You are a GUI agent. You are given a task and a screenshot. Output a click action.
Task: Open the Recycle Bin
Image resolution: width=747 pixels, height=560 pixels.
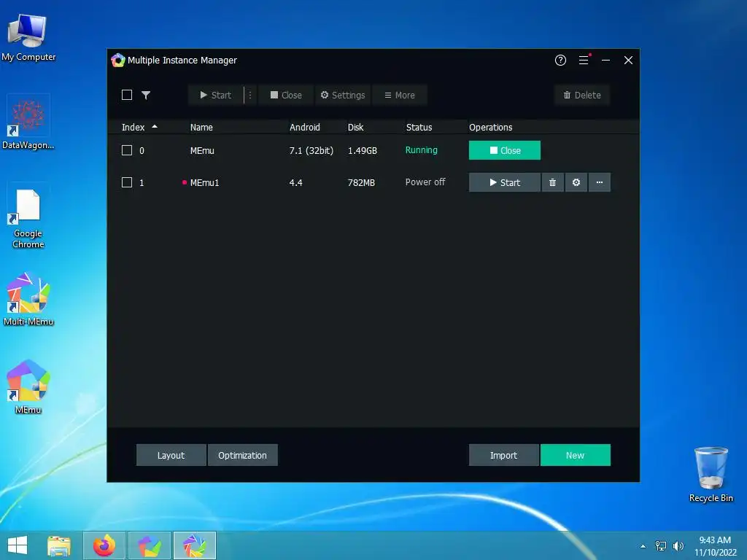click(x=711, y=474)
